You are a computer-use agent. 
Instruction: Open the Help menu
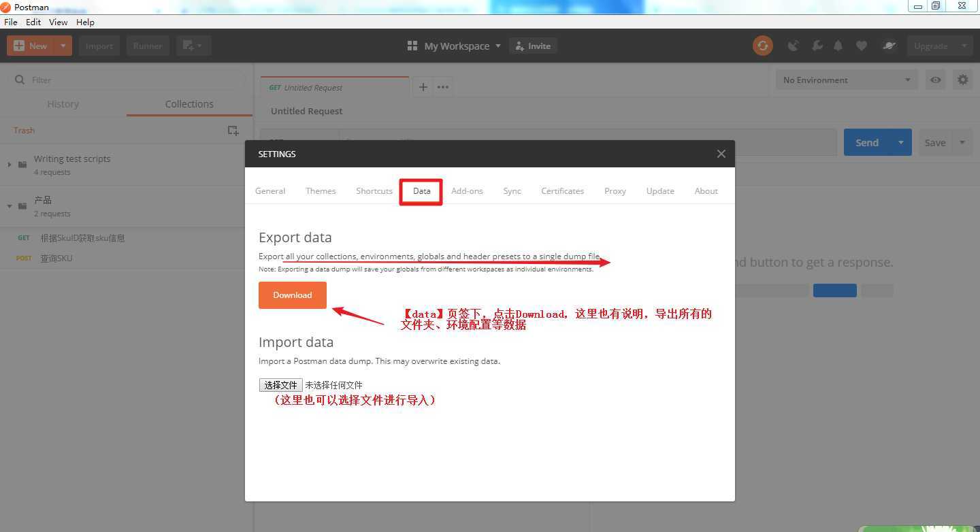(x=85, y=22)
